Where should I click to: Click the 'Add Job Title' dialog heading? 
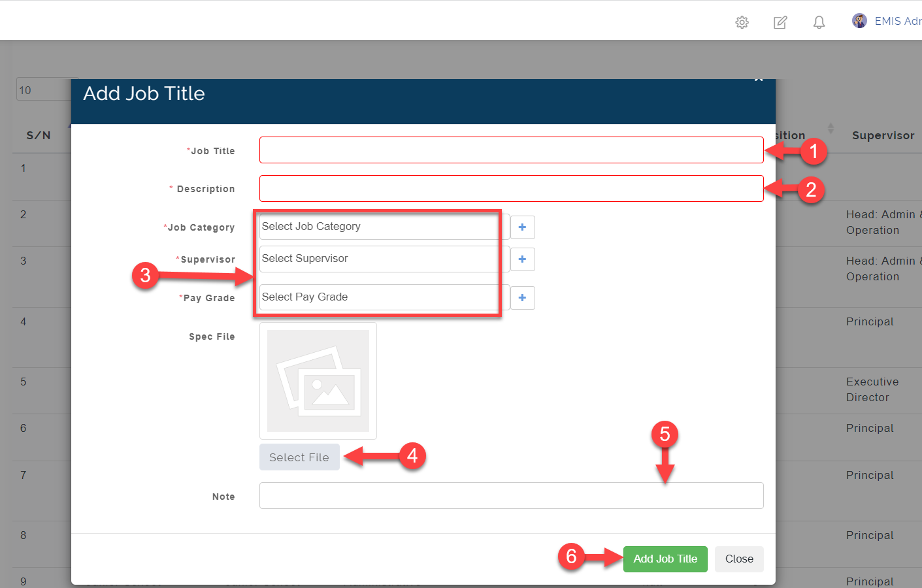click(x=144, y=94)
